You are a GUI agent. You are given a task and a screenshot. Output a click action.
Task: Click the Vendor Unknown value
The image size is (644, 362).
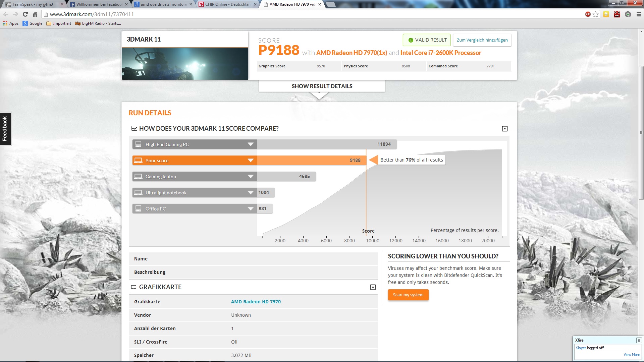click(241, 315)
